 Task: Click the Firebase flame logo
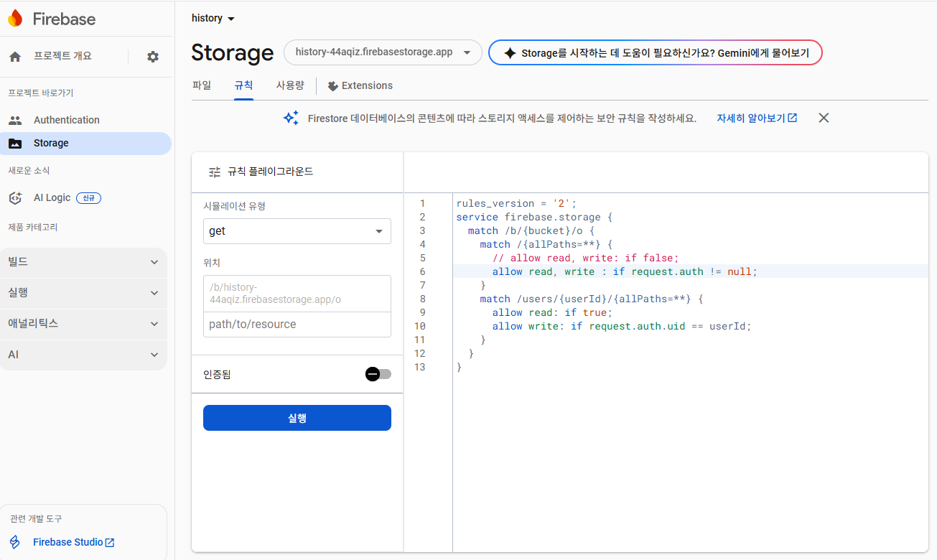coord(15,19)
